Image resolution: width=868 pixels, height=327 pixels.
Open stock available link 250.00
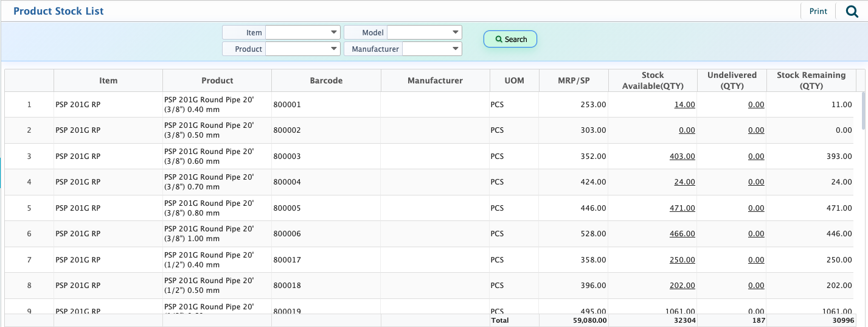tap(682, 260)
